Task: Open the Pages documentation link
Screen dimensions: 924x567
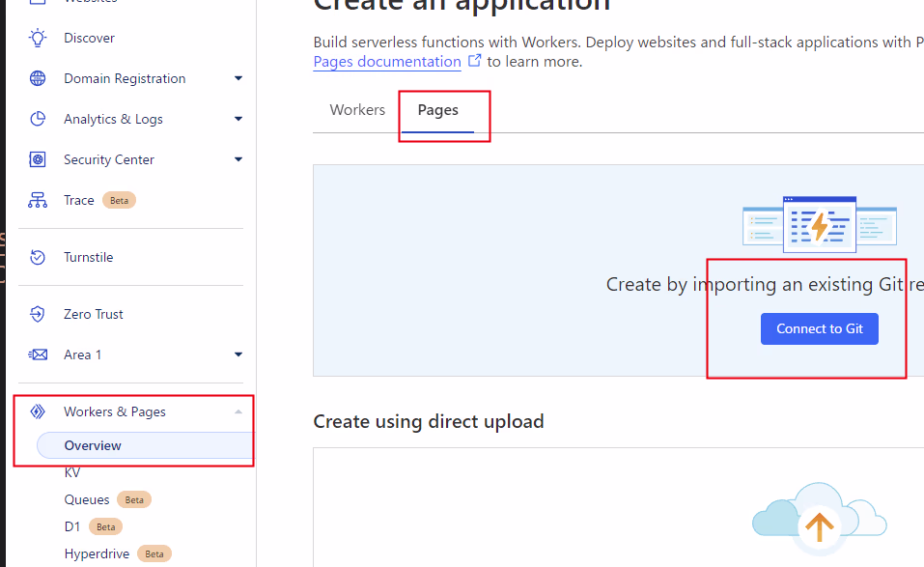Action: pos(387,61)
